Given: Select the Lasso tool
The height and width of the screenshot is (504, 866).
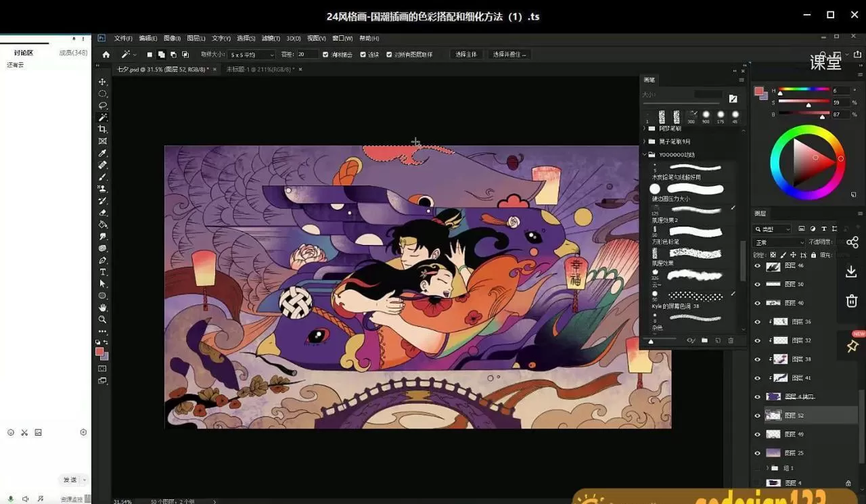Looking at the screenshot, I should [103, 105].
